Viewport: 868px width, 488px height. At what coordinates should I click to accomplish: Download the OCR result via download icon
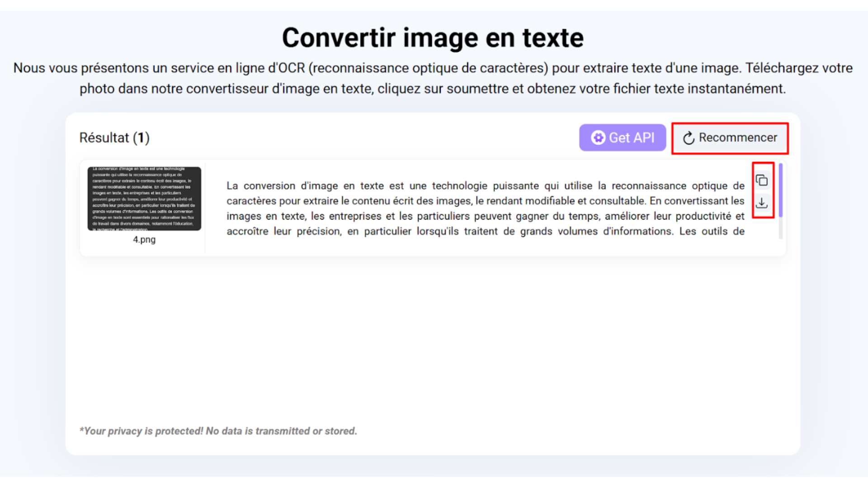pyautogui.click(x=762, y=203)
